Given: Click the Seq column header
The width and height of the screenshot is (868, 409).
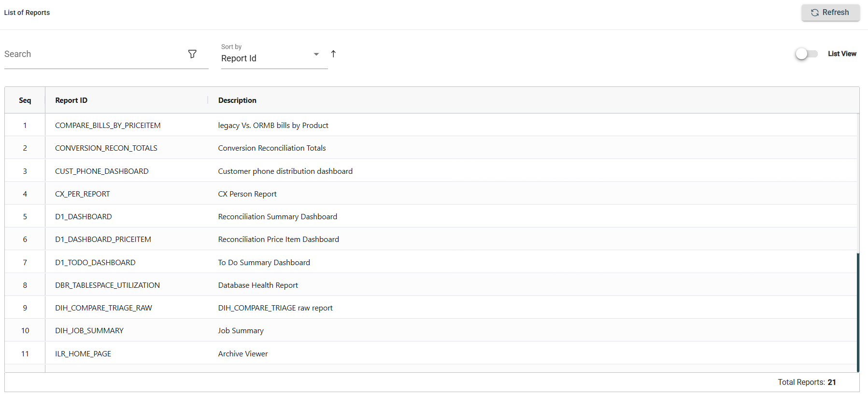Looking at the screenshot, I should coord(25,100).
